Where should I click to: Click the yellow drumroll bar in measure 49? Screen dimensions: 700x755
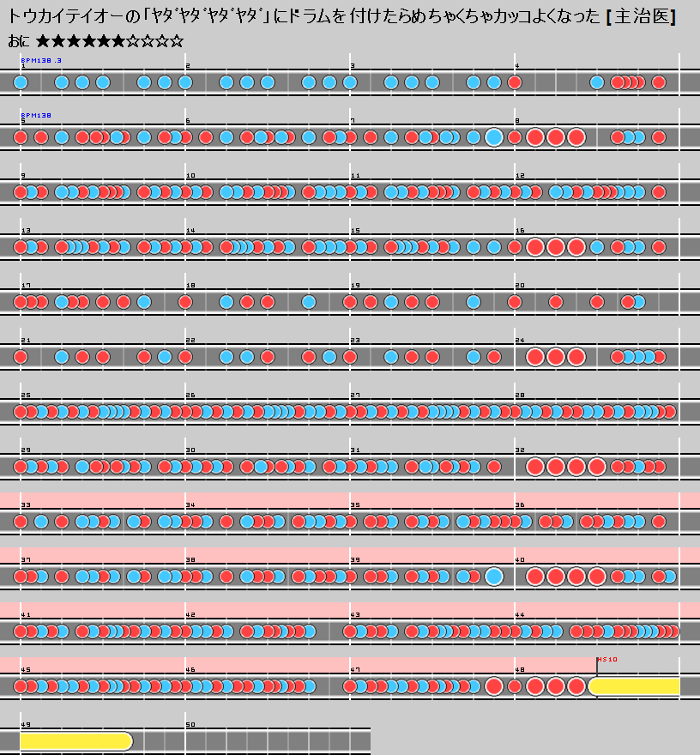tap(76, 741)
